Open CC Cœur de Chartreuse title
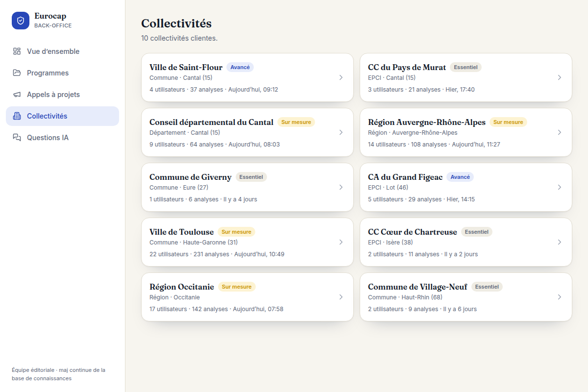The image size is (588, 392). point(412,232)
